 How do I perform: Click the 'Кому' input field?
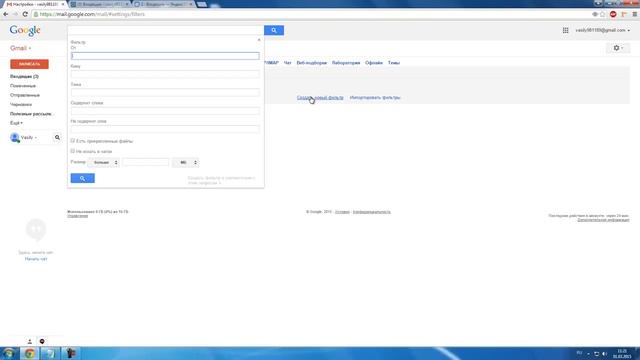[x=165, y=74]
